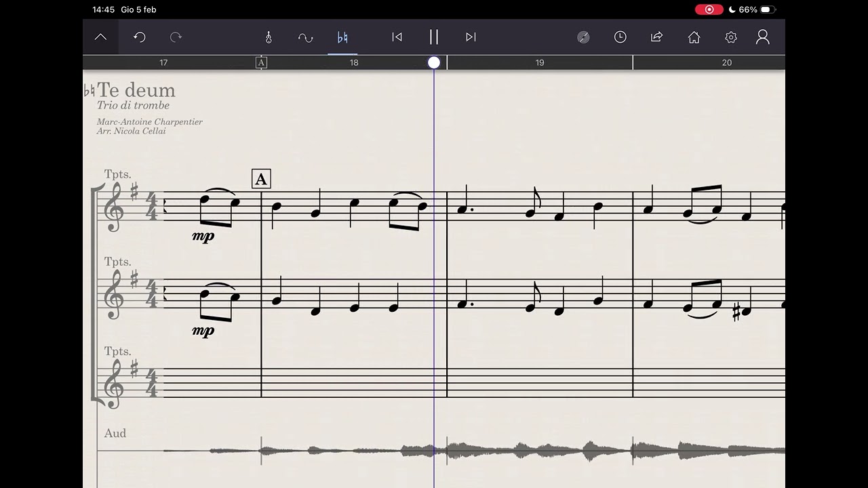Jump to bar 20 on the ruler
Viewport: 868px width, 488px height.
(x=727, y=62)
